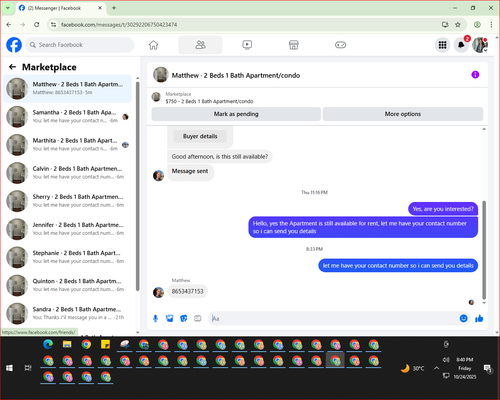Send a thumbs-up like
The image size is (500, 400).
pos(479,318)
